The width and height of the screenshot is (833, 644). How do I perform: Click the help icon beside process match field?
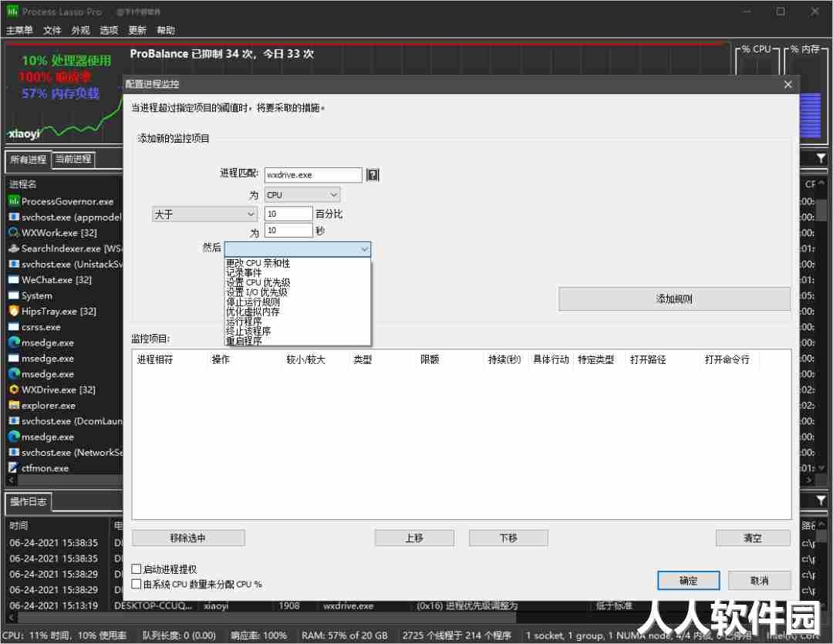point(373,175)
